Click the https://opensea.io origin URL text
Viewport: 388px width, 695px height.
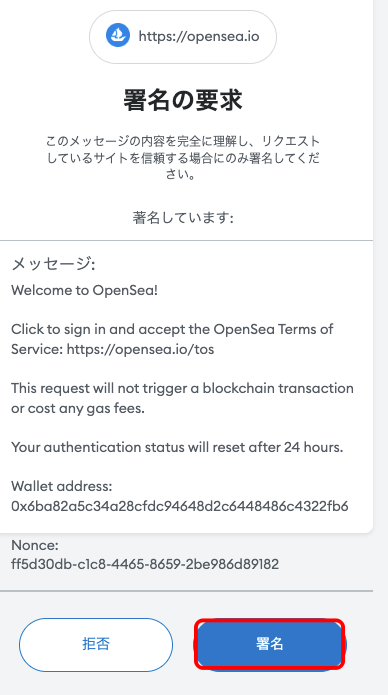199,36
